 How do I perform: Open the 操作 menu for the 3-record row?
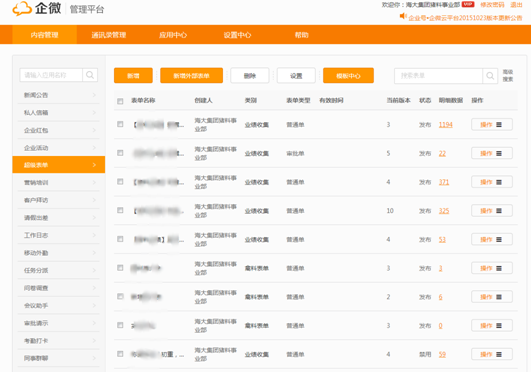492,268
